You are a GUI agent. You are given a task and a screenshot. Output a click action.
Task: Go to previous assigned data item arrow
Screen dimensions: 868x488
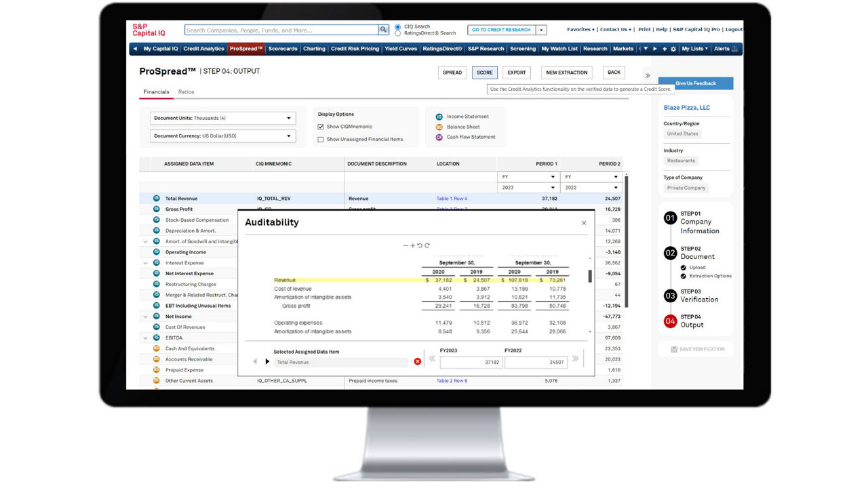coord(255,362)
